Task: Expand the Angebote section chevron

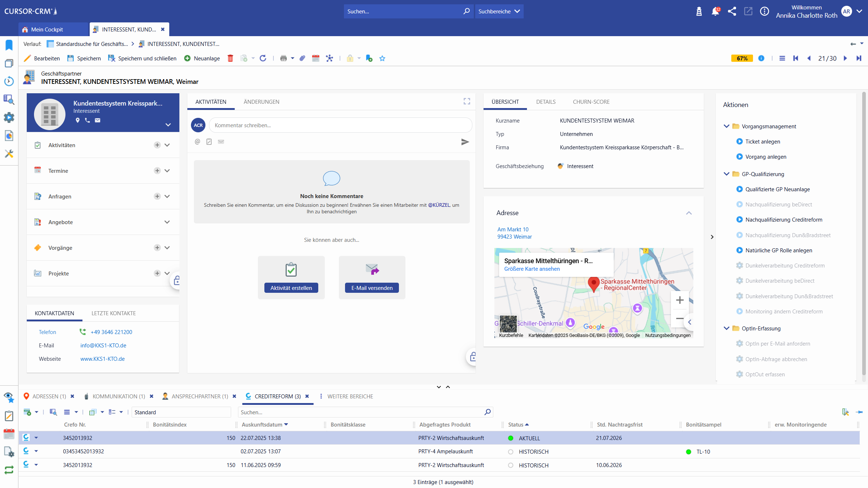Action: pyautogui.click(x=167, y=222)
